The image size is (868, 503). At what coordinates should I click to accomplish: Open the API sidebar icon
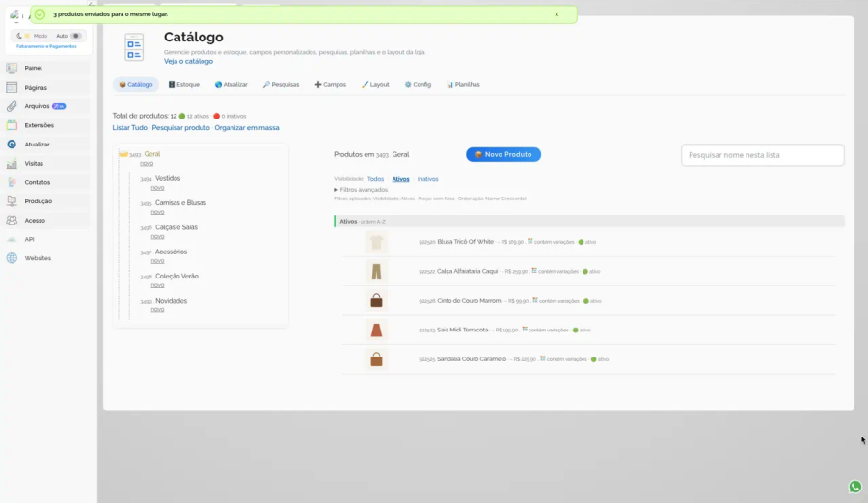12,239
